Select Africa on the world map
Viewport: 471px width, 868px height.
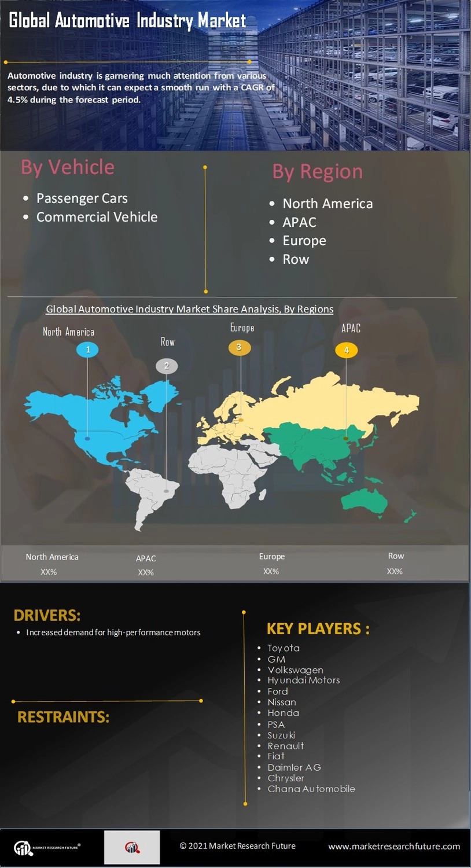pyautogui.click(x=231, y=475)
